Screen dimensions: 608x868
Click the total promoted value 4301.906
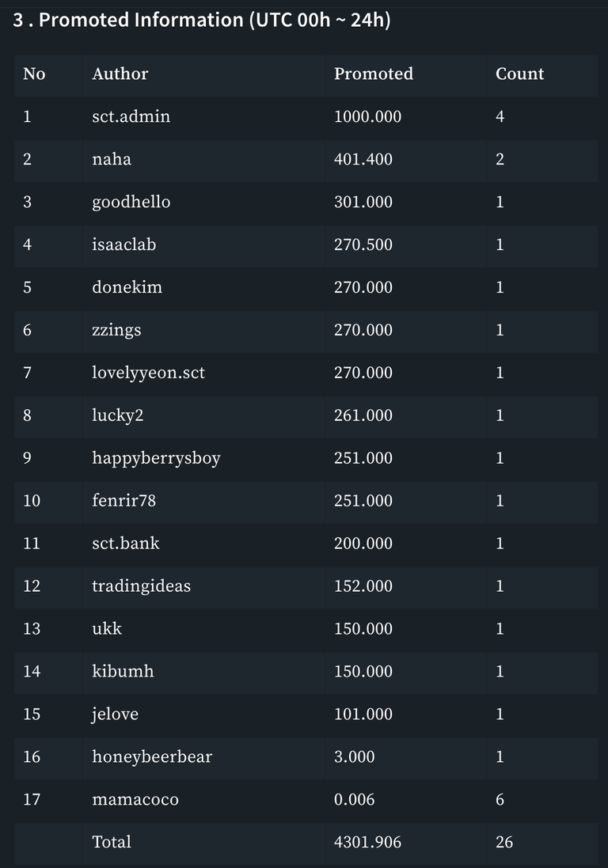[x=367, y=843]
